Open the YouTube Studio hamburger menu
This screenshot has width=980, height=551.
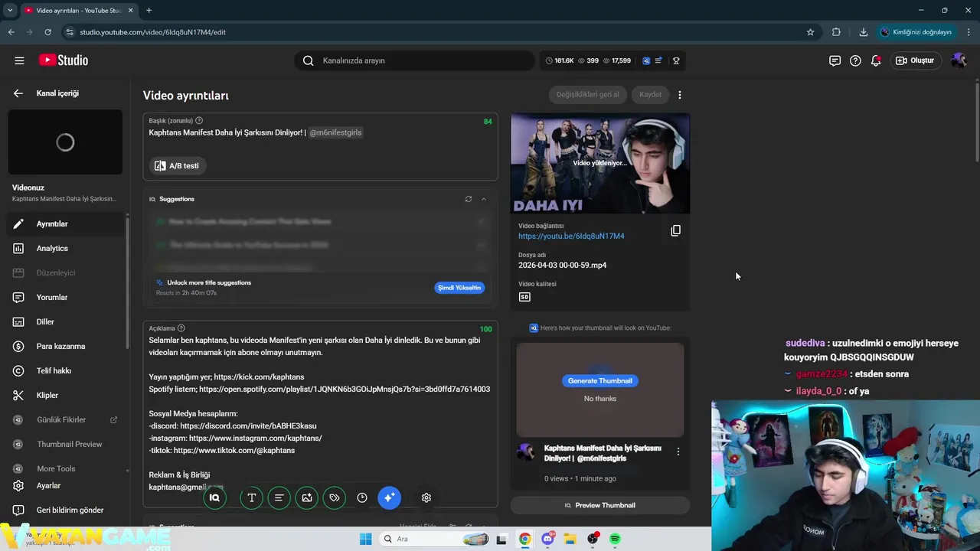pyautogui.click(x=19, y=60)
